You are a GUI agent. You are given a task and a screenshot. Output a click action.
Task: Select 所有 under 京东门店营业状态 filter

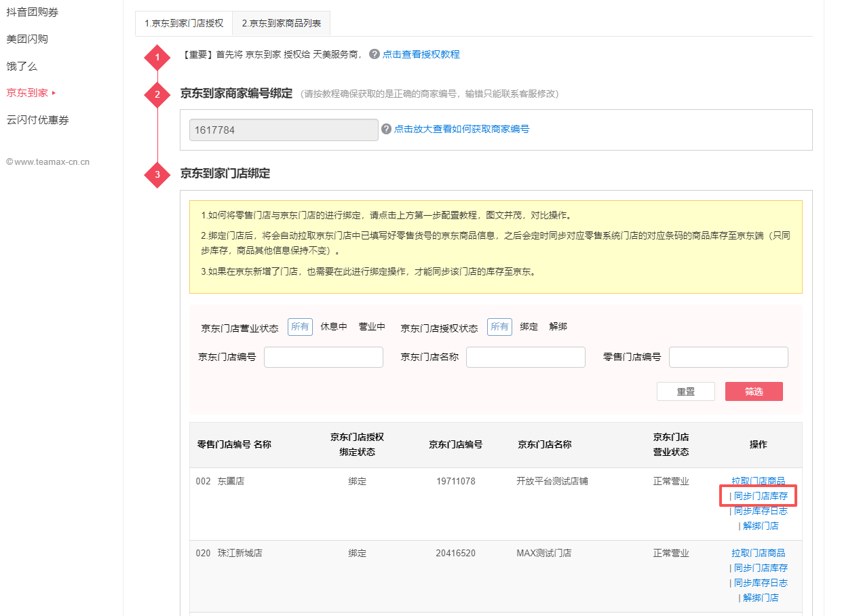tap(300, 327)
